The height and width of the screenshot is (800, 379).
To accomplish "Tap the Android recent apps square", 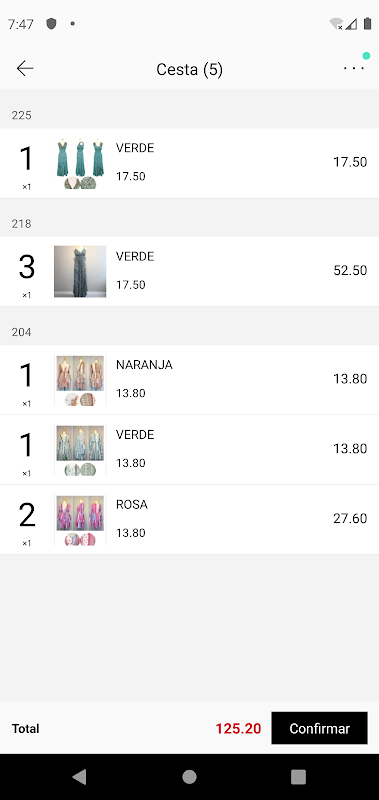I will (x=298, y=777).
